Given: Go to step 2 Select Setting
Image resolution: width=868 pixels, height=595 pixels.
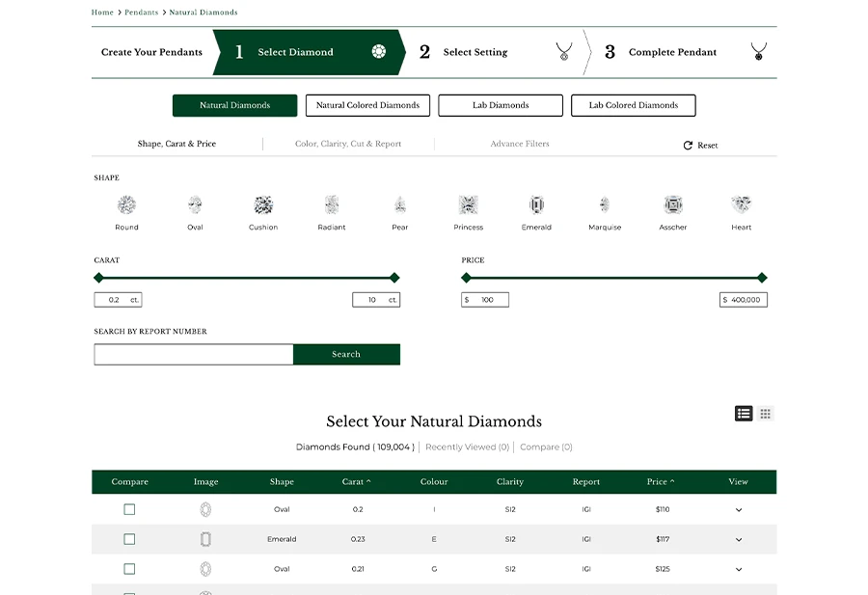Looking at the screenshot, I should (x=496, y=52).
